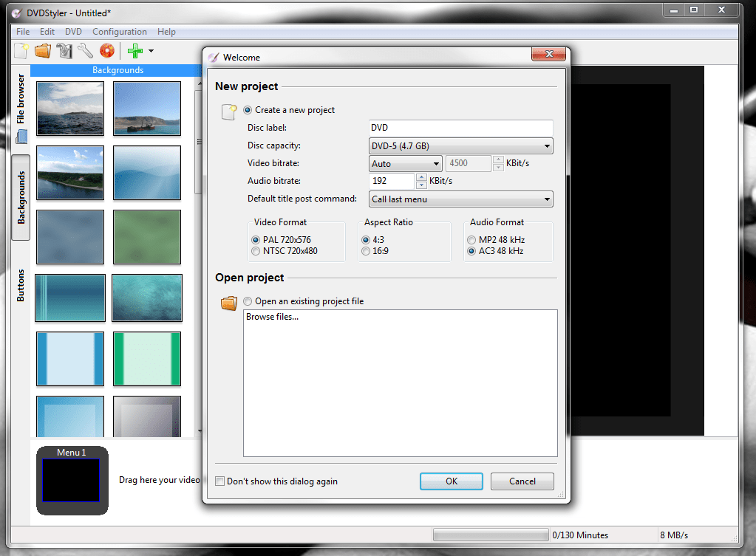The image size is (756, 556).
Task: Add a file using the green plus icon
Action: click(x=134, y=50)
